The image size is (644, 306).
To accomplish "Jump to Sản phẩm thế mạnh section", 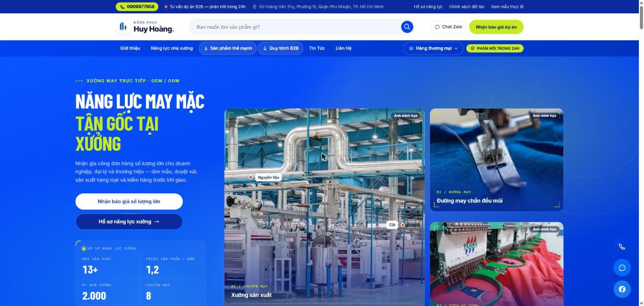I will tap(228, 48).
